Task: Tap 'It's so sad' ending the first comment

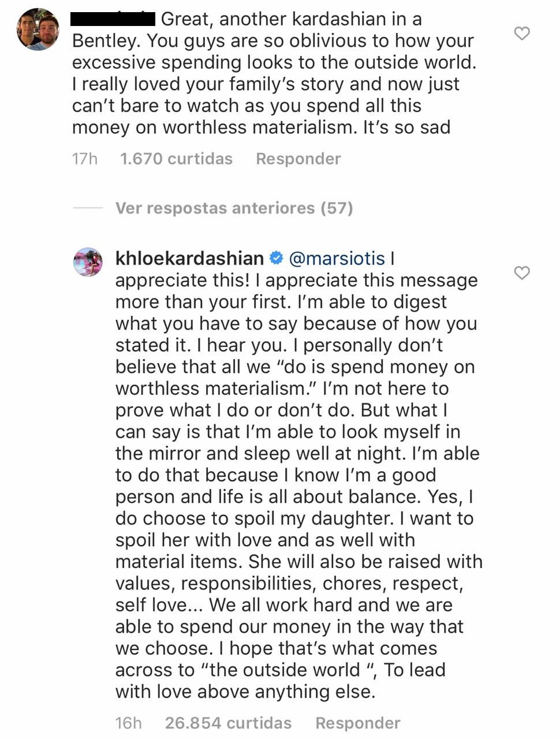Action: coord(406,127)
